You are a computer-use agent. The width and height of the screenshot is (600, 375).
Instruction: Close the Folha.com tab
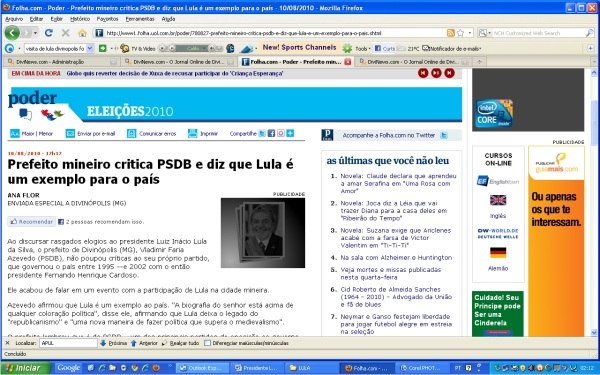point(347,62)
